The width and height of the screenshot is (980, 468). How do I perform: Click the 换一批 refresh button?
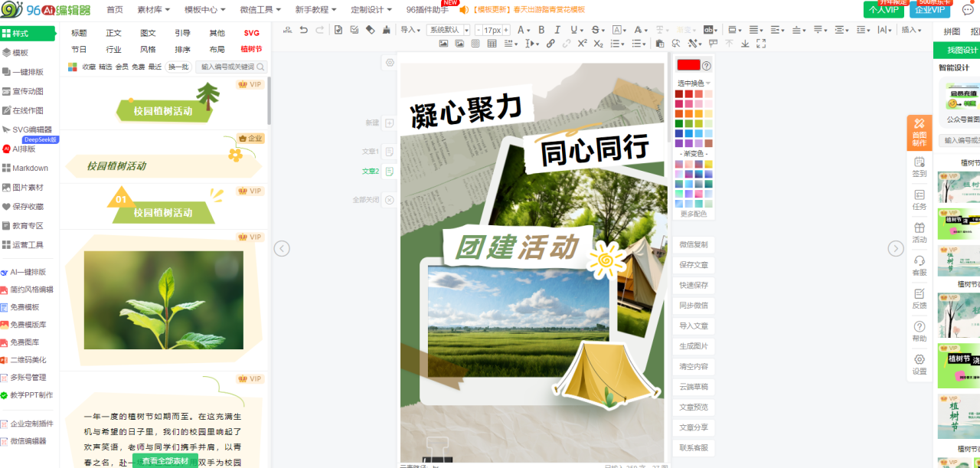coord(178,67)
